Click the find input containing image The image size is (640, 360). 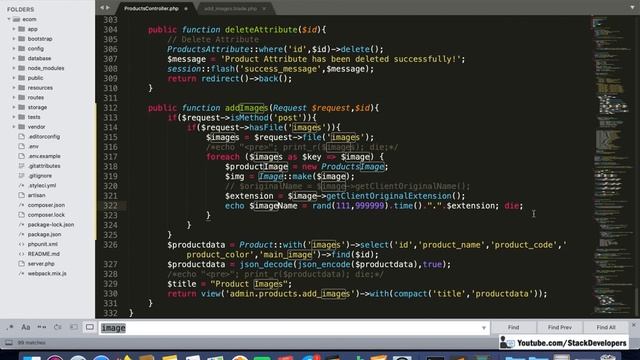[294, 328]
